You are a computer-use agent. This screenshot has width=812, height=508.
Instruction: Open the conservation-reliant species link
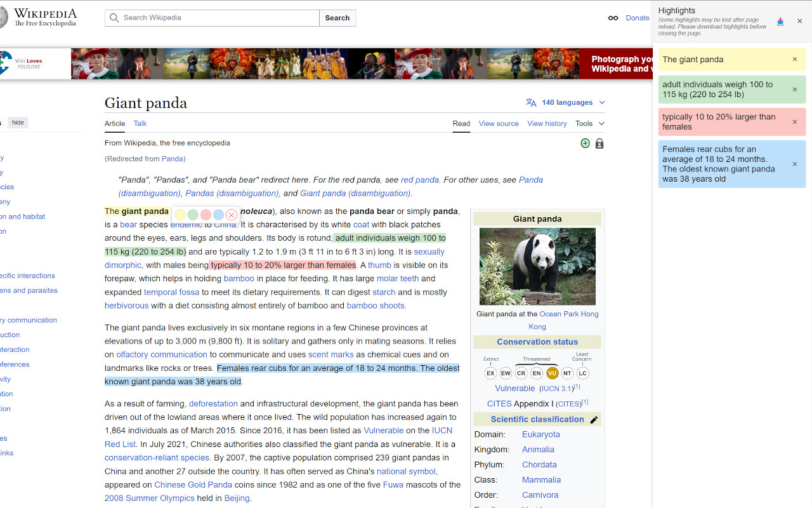tap(157, 457)
